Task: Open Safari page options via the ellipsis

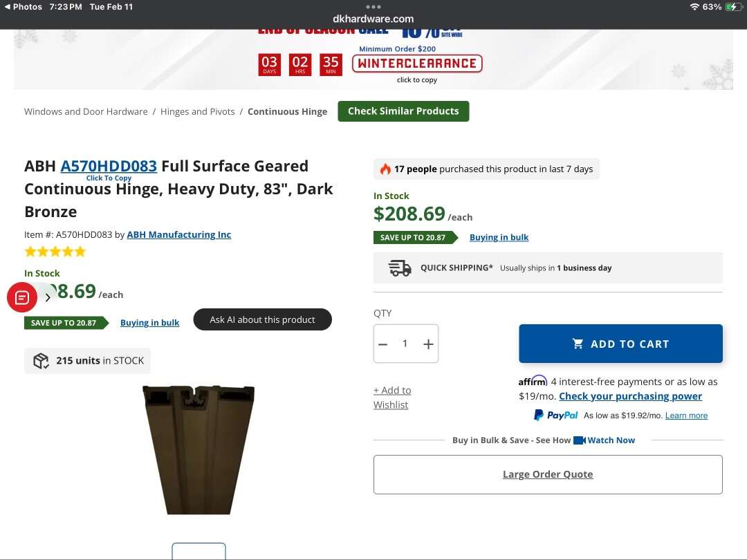Action: point(373,6)
